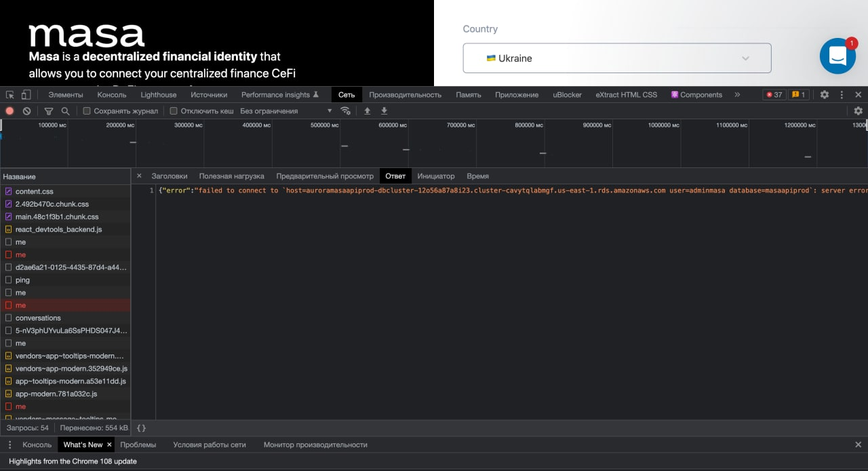Open network throttling conditions icon

point(346,110)
